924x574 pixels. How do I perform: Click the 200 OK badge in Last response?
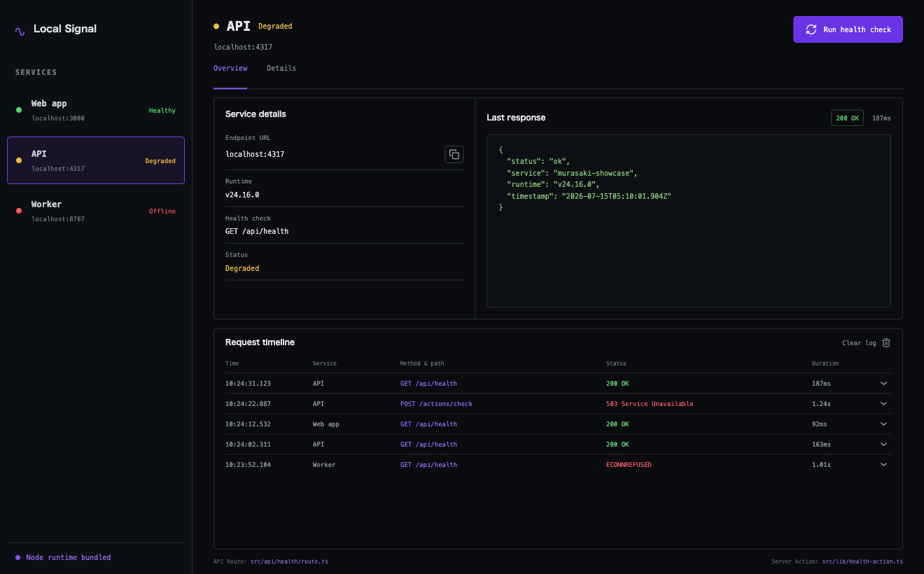coord(847,118)
